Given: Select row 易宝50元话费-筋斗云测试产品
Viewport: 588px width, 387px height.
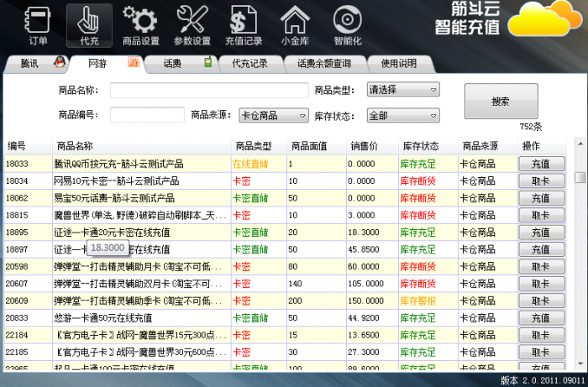Looking at the screenshot, I should 285,198.
